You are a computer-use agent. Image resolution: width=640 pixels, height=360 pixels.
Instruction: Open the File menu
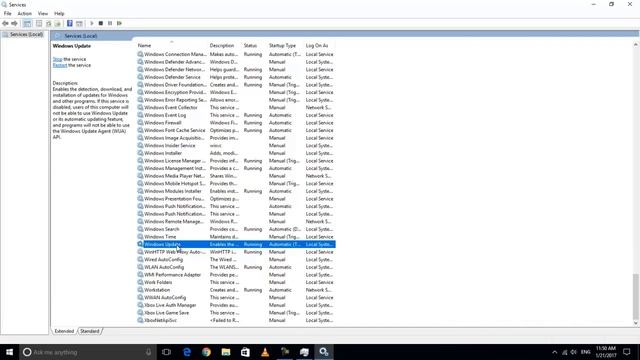pos(8,13)
